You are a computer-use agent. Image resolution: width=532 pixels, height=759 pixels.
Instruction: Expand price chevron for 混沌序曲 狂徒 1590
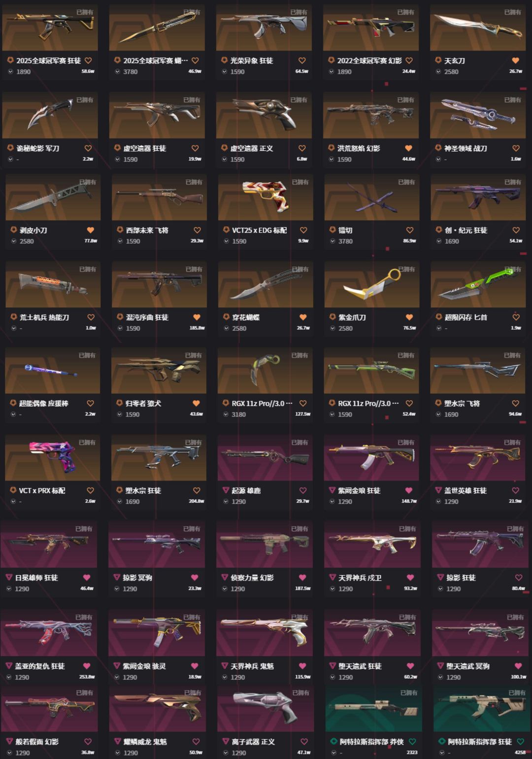click(120, 328)
